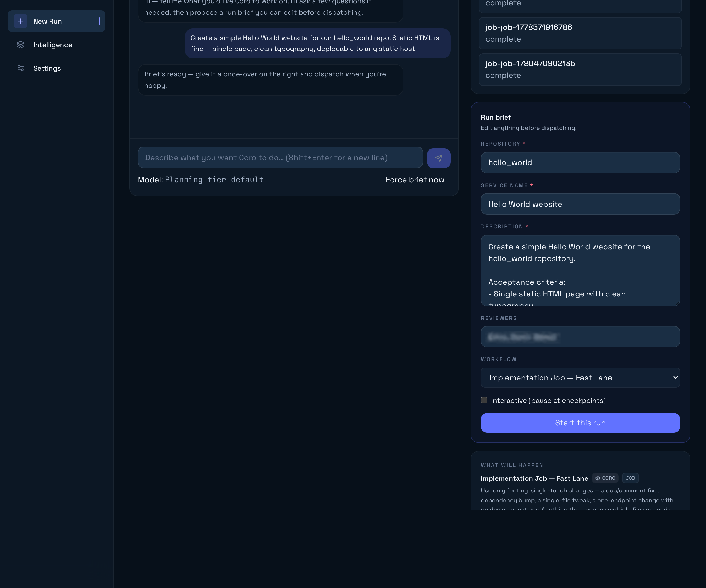
Task: Click the Planning tier default model label
Action: click(x=214, y=180)
